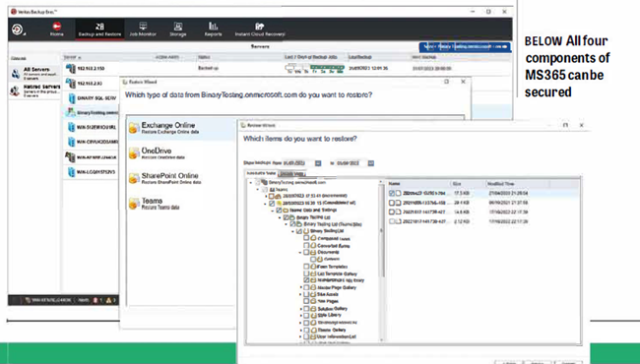Click the Last 7 Days backup jobs bar
Screen dimensions: 640x364
pos(315,68)
